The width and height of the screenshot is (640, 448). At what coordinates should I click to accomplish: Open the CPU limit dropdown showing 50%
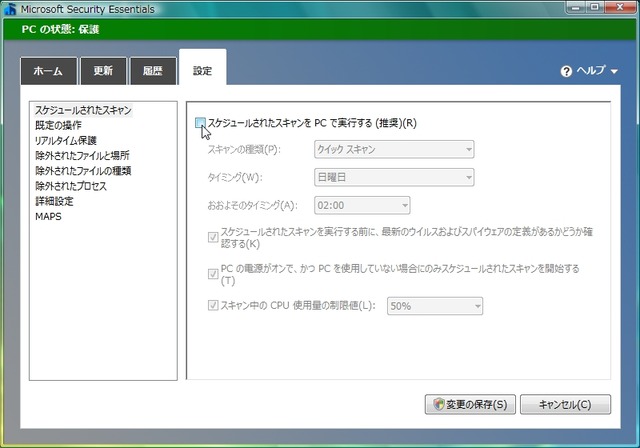coord(435,306)
